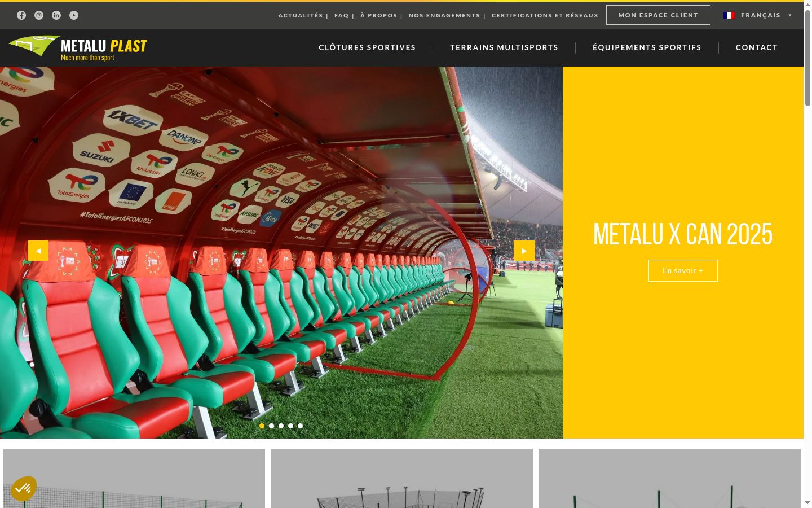Advance carousel with right arrow button

[524, 251]
